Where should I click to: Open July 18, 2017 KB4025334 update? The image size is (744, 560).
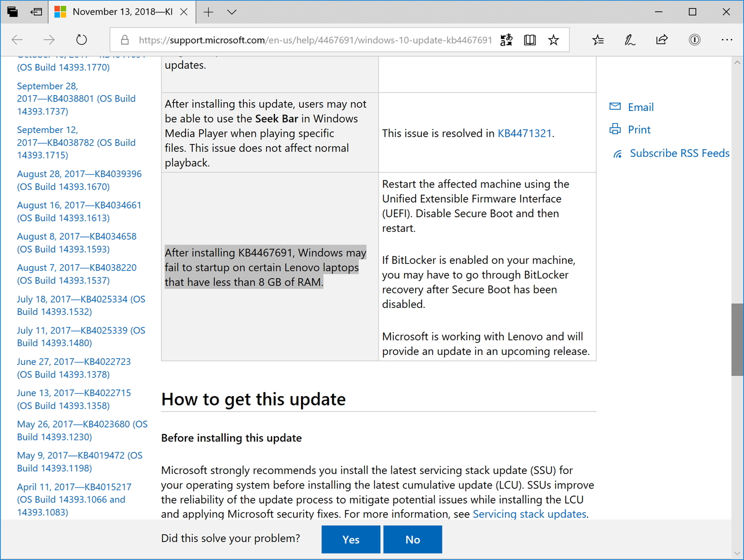(x=81, y=306)
